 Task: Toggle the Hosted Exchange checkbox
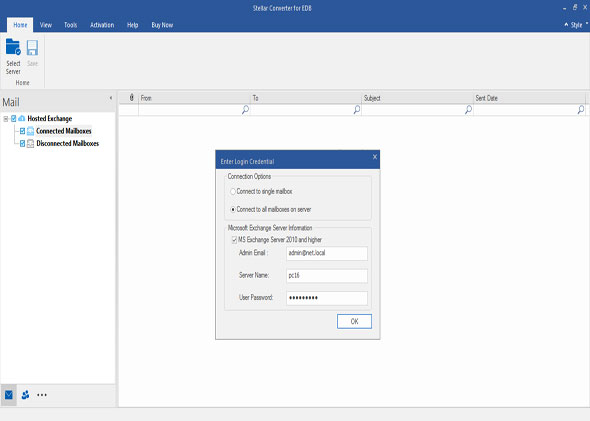tap(14, 119)
